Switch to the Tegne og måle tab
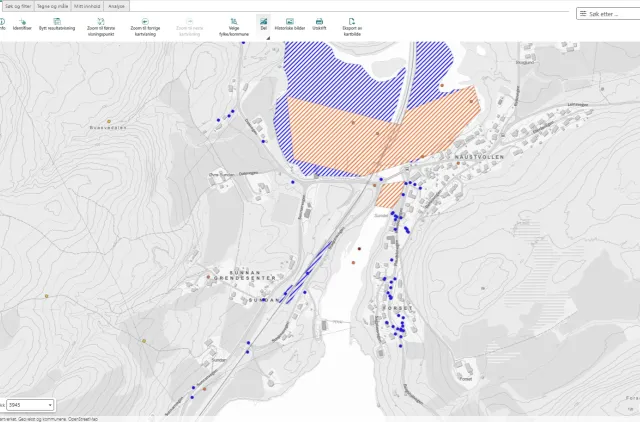The width and height of the screenshot is (640, 422). (52, 6)
